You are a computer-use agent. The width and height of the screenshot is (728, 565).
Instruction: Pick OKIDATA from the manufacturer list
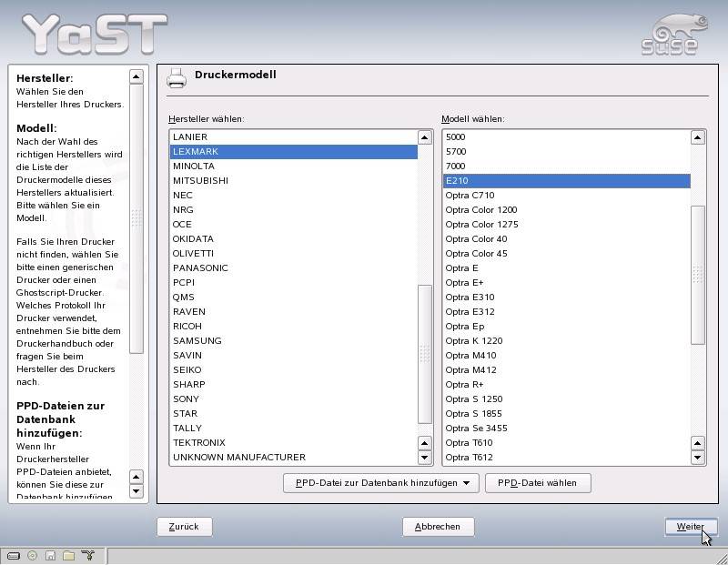pos(293,239)
